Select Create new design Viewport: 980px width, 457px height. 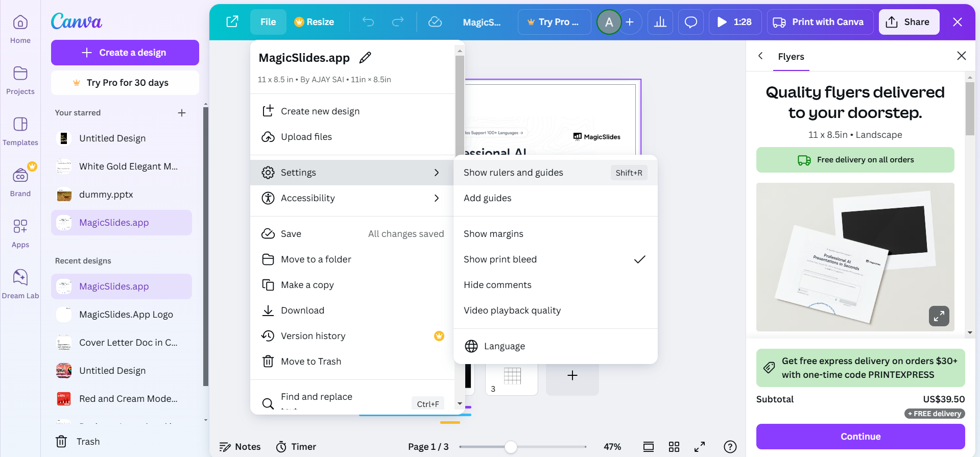click(x=352, y=111)
